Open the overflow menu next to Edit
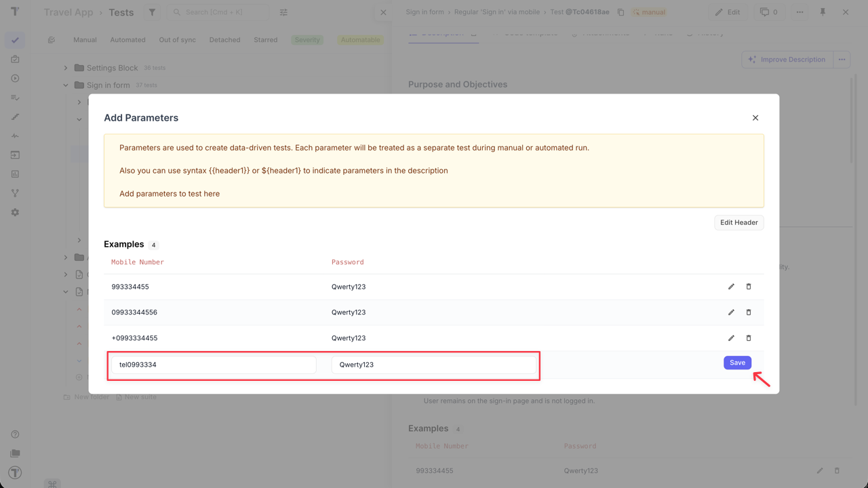Screen dimensions: 868x488 pyautogui.click(x=798, y=12)
